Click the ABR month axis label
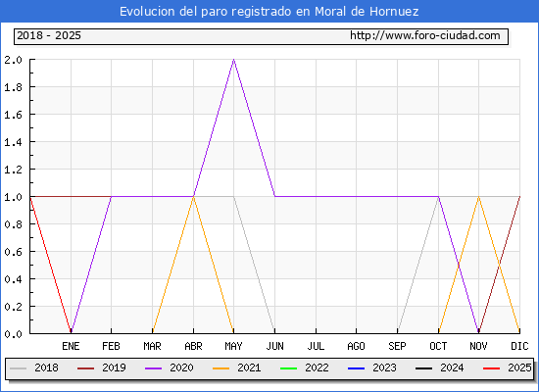 pos(193,346)
